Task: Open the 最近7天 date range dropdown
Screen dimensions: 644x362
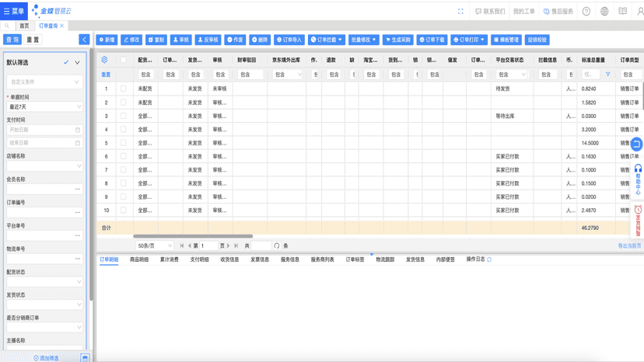Action: click(45, 106)
